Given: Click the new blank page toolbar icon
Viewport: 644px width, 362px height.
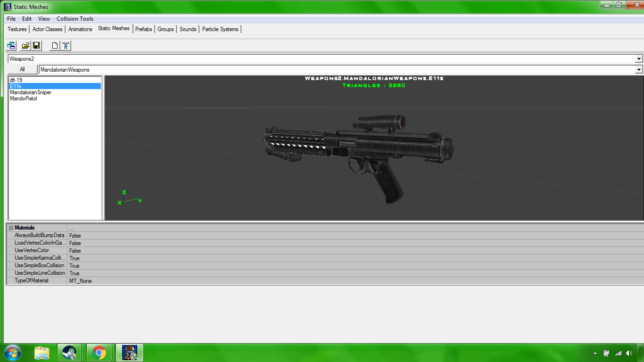Looking at the screenshot, I should click(x=55, y=46).
